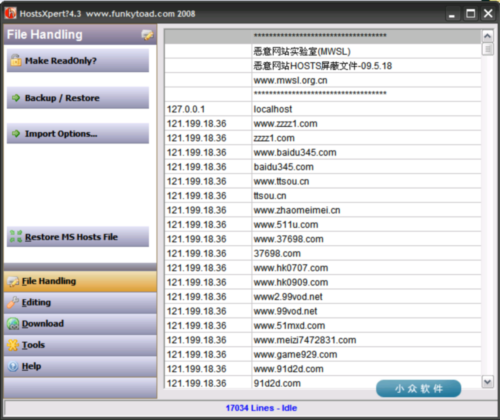Choose Restore MS Hosts File
This screenshot has width=500, height=420.
coord(78,237)
